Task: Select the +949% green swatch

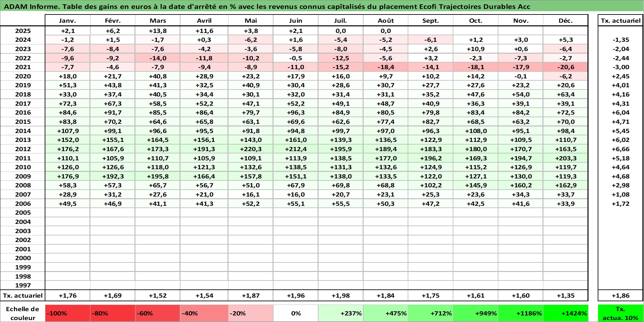Action: click(476, 313)
